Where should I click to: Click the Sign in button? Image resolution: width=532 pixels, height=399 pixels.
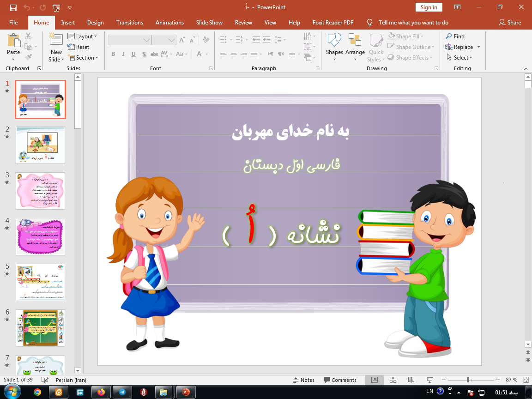point(429,7)
